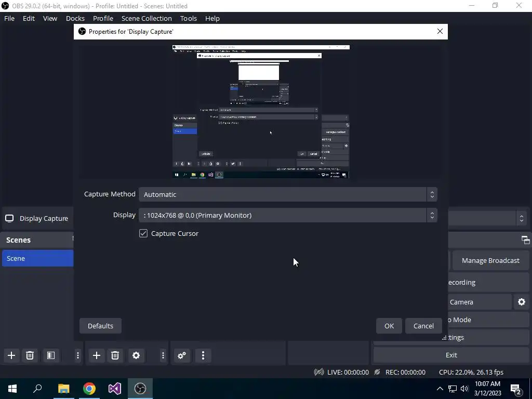
Task: Open the Edit menu
Action: pyautogui.click(x=29, y=18)
